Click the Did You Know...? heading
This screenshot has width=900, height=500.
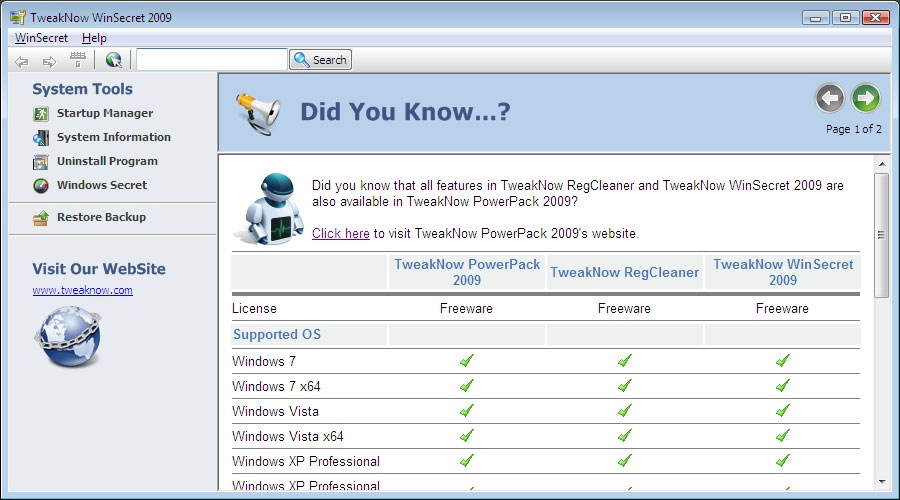[405, 112]
